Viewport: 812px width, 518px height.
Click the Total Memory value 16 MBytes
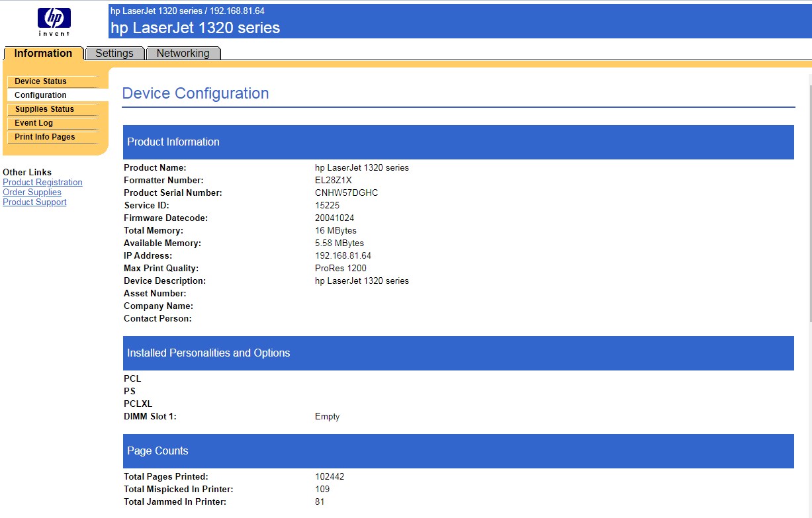tap(336, 231)
